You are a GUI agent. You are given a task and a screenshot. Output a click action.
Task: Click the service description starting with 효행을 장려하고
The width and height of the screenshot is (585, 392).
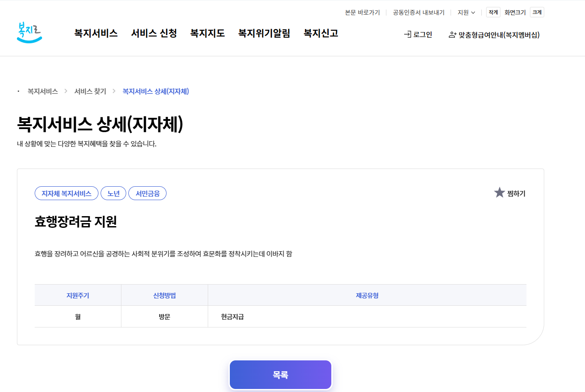point(163,254)
